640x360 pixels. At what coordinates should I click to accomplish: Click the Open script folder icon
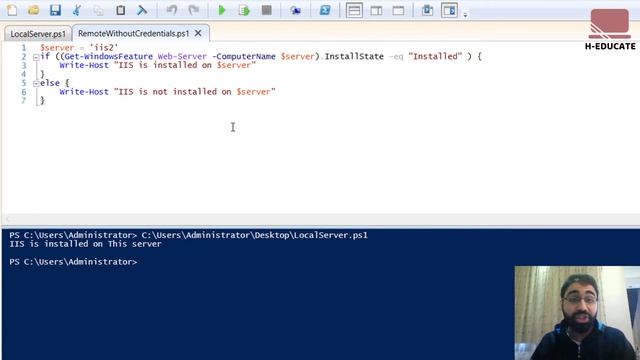tap(33, 10)
